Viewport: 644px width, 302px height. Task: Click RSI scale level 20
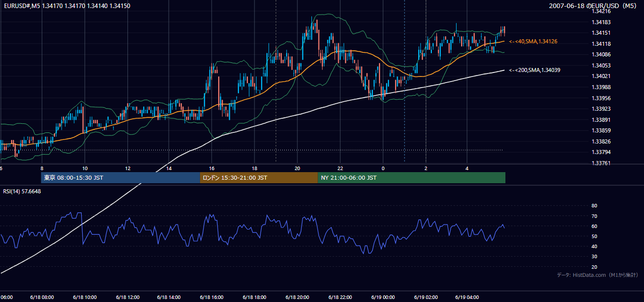tap(594, 267)
